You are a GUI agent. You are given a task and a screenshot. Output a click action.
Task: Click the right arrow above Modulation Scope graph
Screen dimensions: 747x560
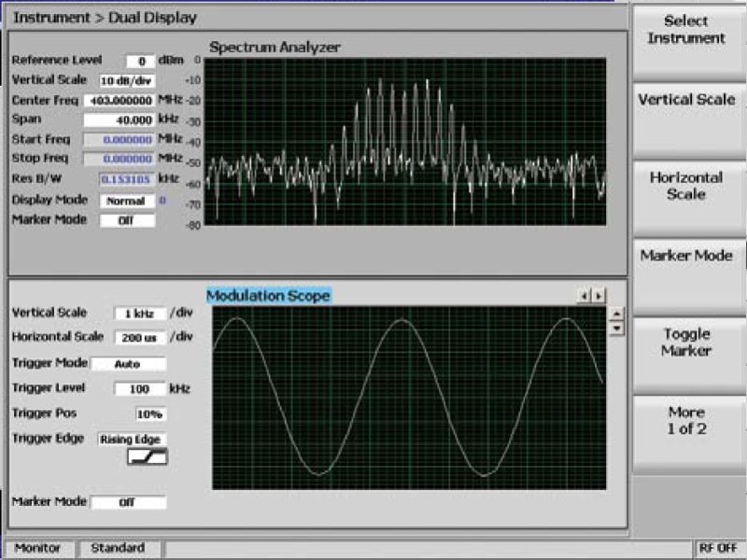599,296
